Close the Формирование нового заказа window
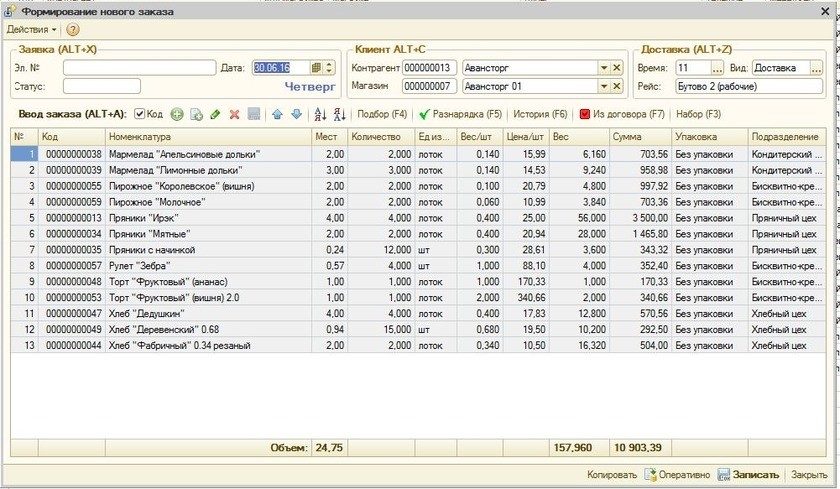Screen dimensions: 840x489 tap(826, 11)
